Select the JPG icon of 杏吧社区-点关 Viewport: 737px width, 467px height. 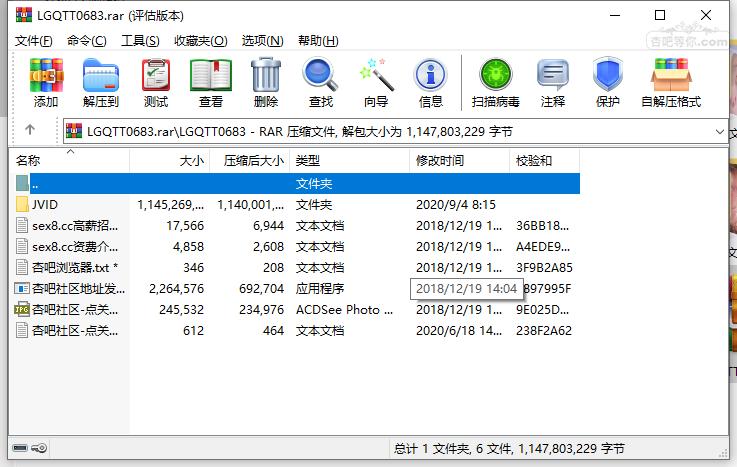pos(22,309)
